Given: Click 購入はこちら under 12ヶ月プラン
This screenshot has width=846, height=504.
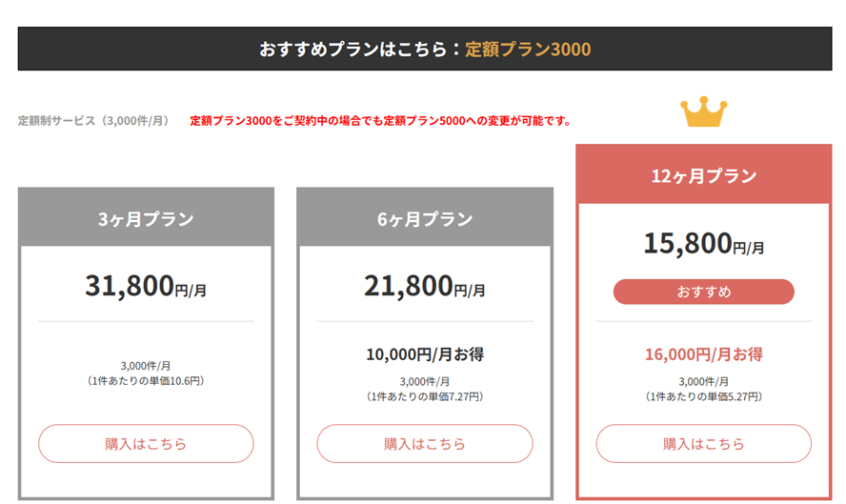Looking at the screenshot, I should click(703, 444).
